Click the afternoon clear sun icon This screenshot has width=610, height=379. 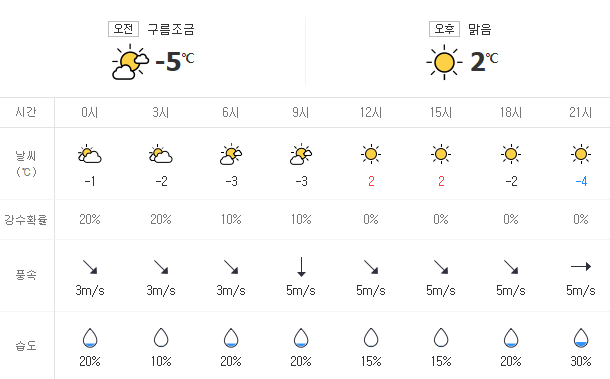(444, 62)
